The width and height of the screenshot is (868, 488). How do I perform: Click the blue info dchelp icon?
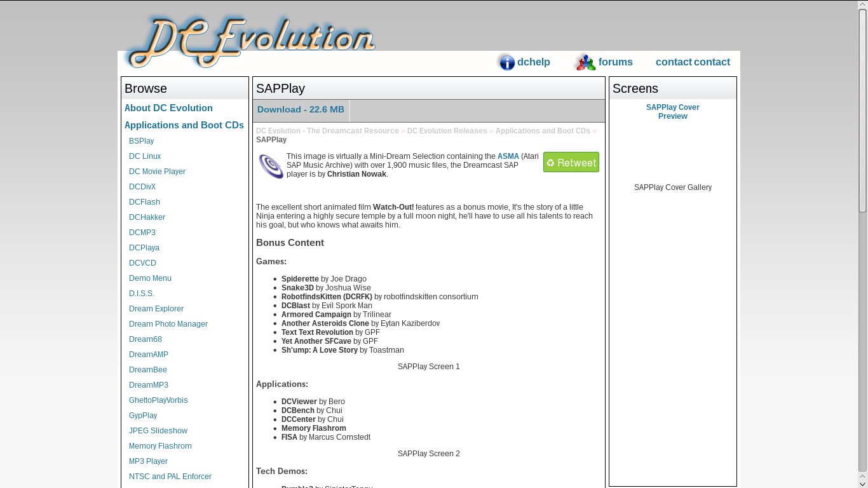506,62
